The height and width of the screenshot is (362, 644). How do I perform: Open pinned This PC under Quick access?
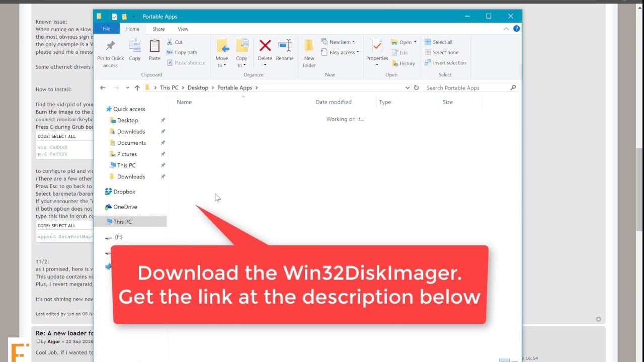126,165
